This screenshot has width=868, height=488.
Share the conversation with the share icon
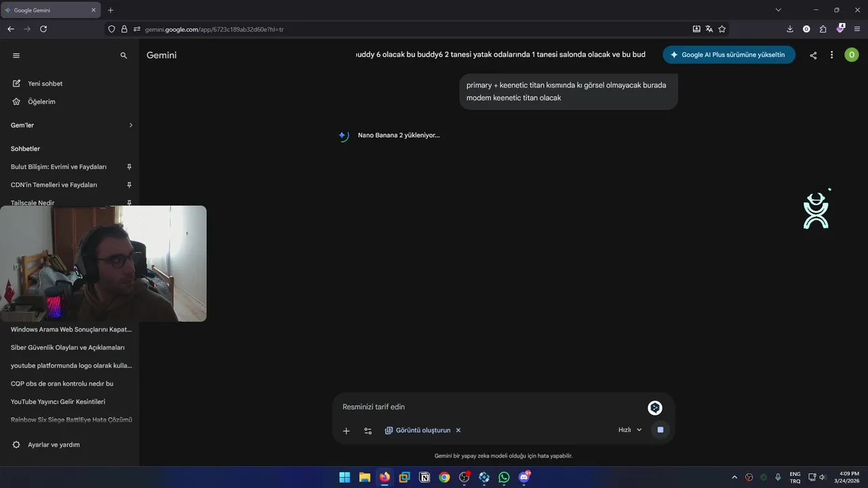click(813, 56)
